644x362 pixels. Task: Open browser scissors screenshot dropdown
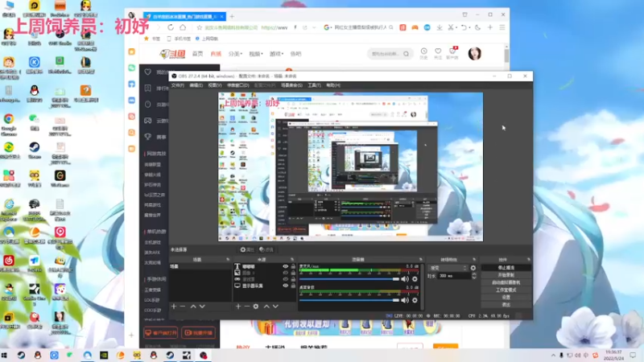[x=456, y=27]
